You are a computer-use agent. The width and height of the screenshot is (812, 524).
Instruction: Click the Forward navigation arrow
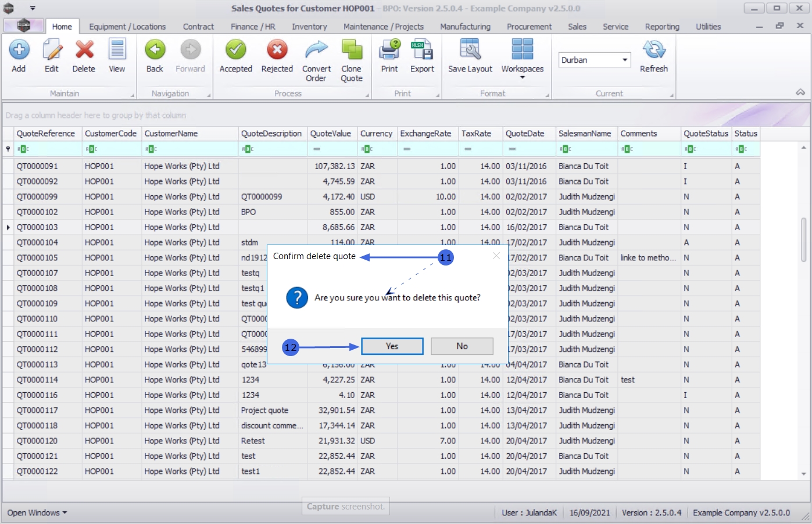(190, 50)
